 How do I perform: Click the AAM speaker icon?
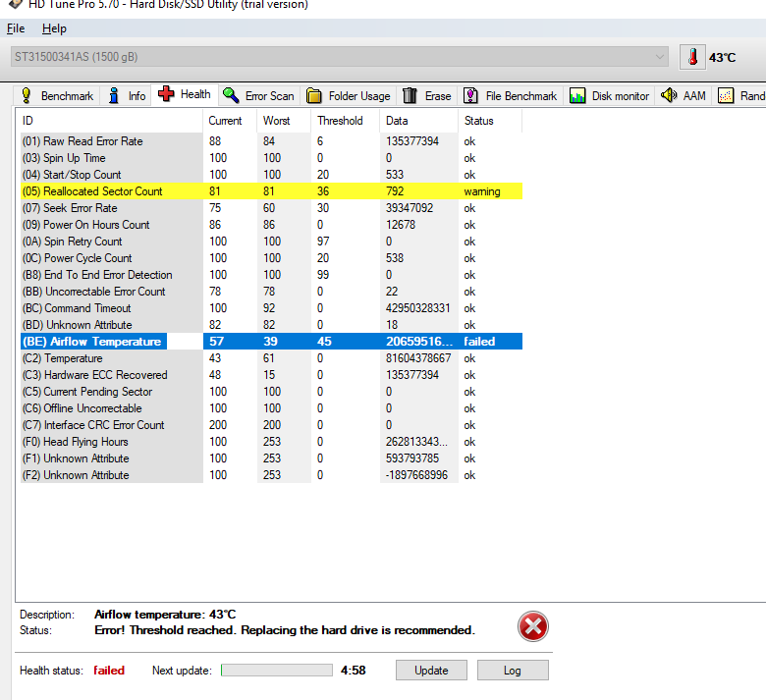point(669,95)
